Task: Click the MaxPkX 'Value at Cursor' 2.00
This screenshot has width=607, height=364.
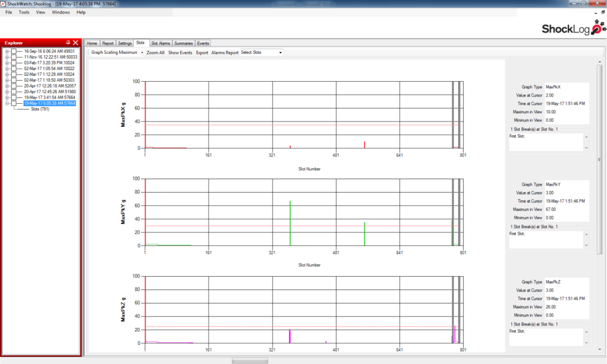Action: point(550,95)
